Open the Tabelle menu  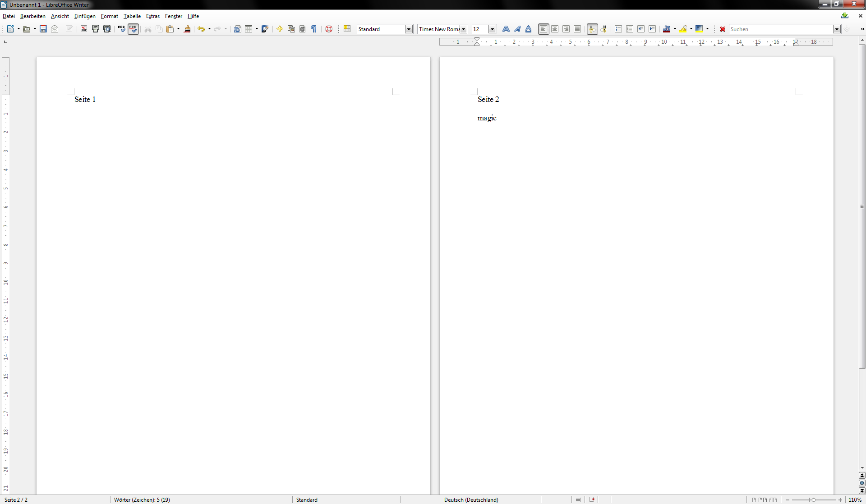(x=132, y=16)
